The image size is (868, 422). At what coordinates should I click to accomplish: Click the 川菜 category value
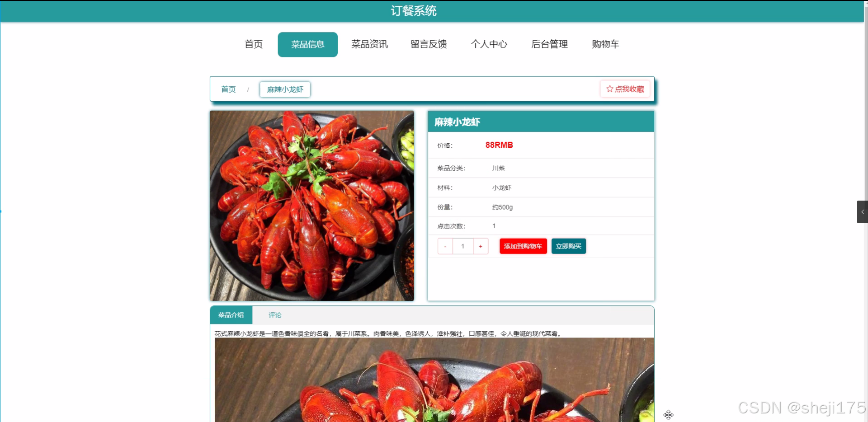(499, 168)
